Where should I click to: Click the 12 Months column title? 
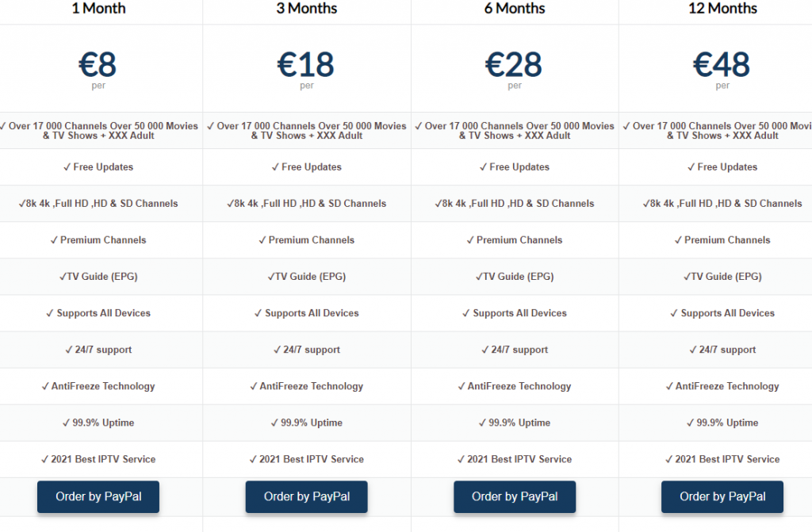click(x=722, y=9)
